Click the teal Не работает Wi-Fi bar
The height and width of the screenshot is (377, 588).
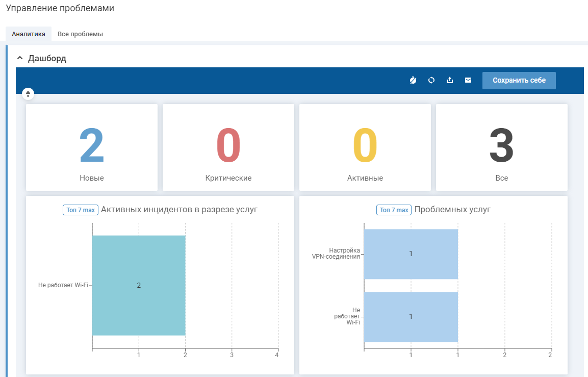pos(139,285)
